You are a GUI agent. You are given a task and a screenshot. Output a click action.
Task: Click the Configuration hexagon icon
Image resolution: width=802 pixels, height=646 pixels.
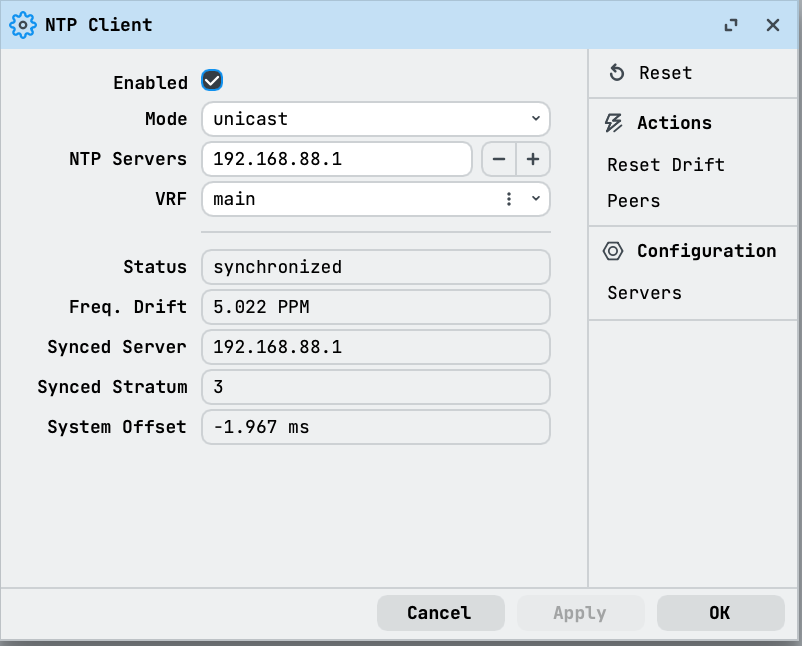(x=613, y=251)
